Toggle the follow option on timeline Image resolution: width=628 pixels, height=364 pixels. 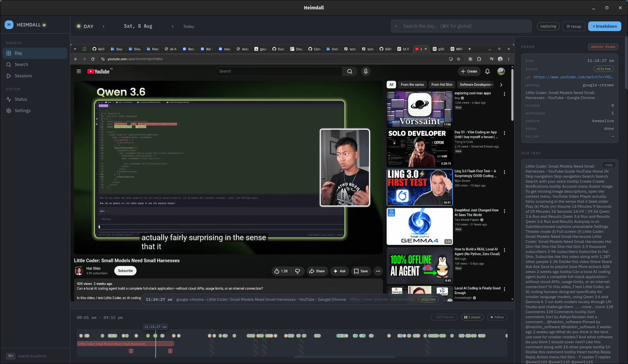pyautogui.click(x=497, y=317)
